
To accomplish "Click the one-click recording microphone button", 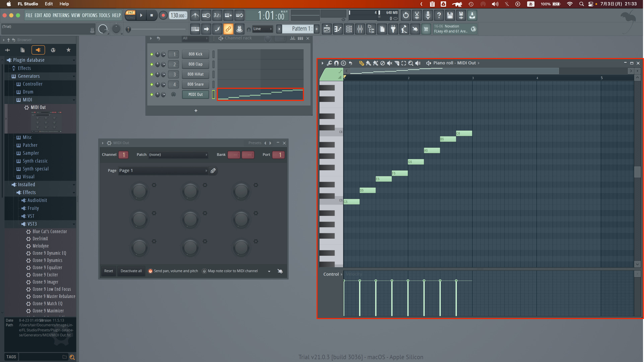I will 428,15.
